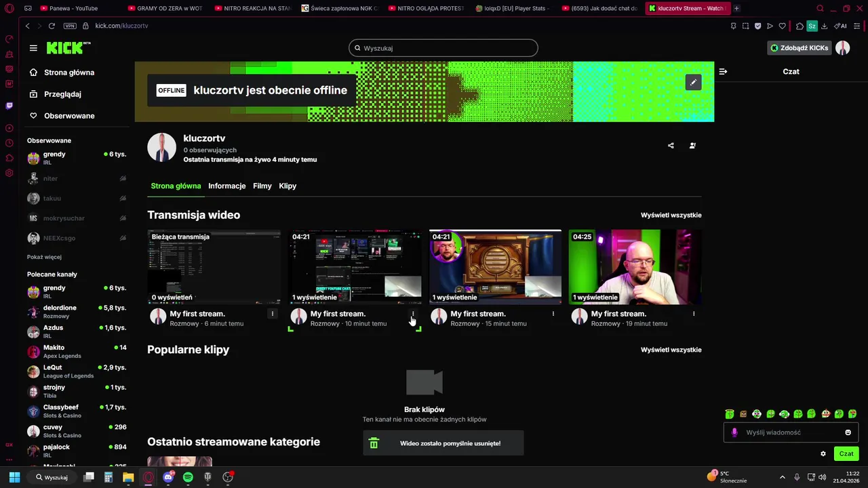
Task: Click the purple microphone icon in chat
Action: click(734, 432)
